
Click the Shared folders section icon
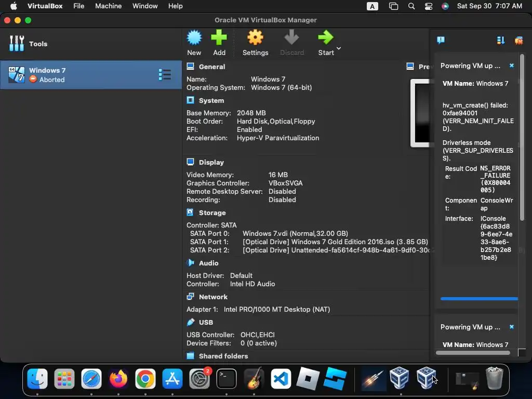190,355
